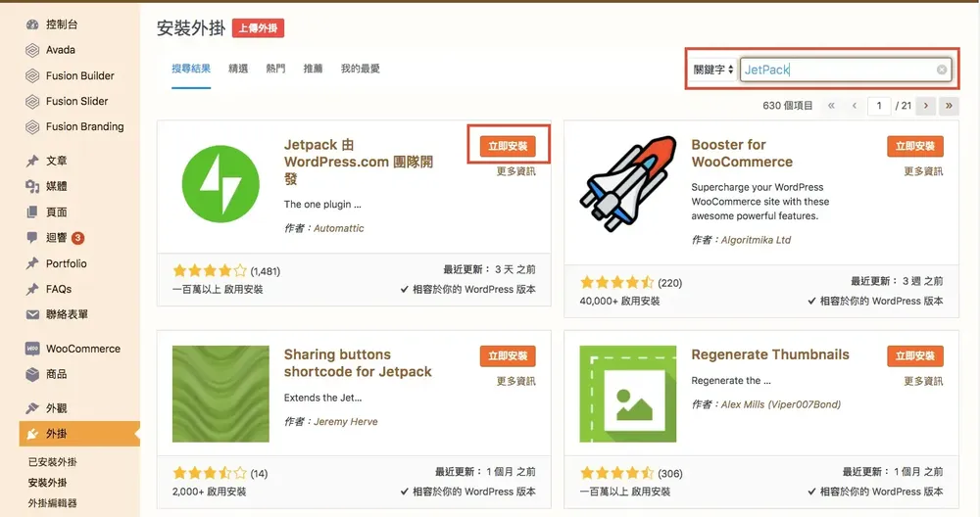980x517 pixels.
Task: Click the Fusion Slider sidebar icon
Action: pyautogui.click(x=32, y=102)
